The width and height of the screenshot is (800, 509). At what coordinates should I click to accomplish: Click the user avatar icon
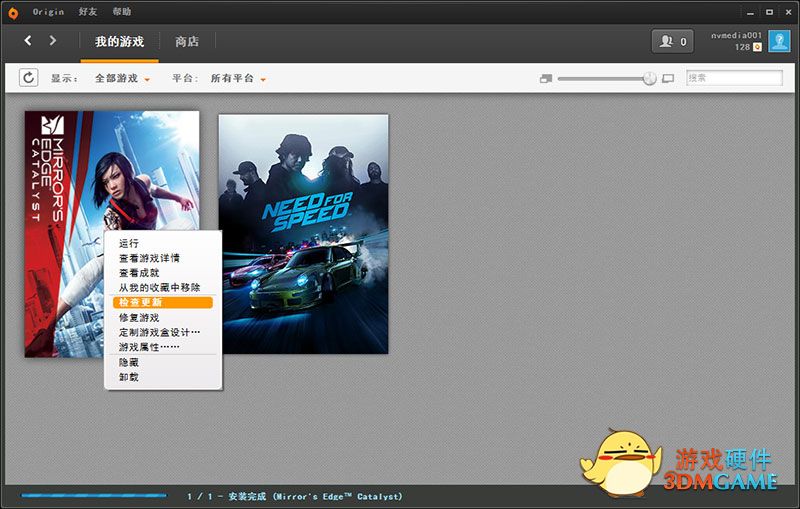[x=779, y=41]
